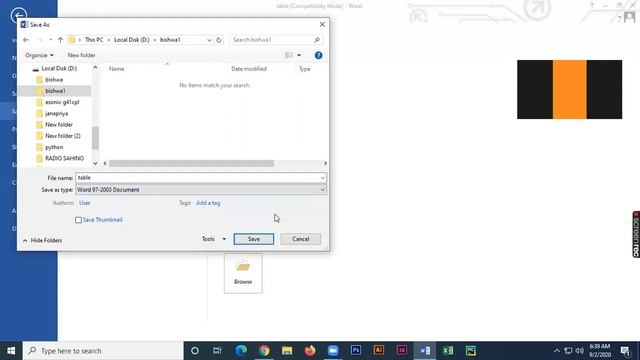
Task: Open the notification center icon
Action: pos(625,351)
